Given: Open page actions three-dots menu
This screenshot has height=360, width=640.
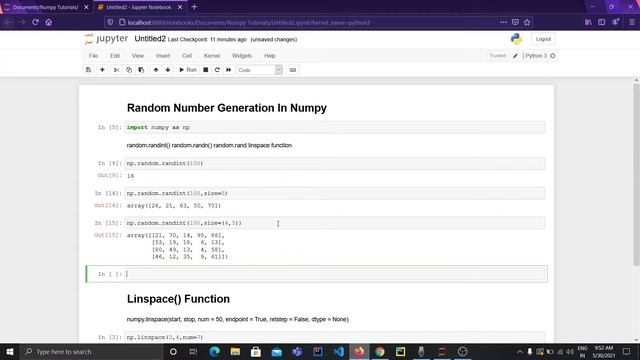Looking at the screenshot, I should (503, 22).
